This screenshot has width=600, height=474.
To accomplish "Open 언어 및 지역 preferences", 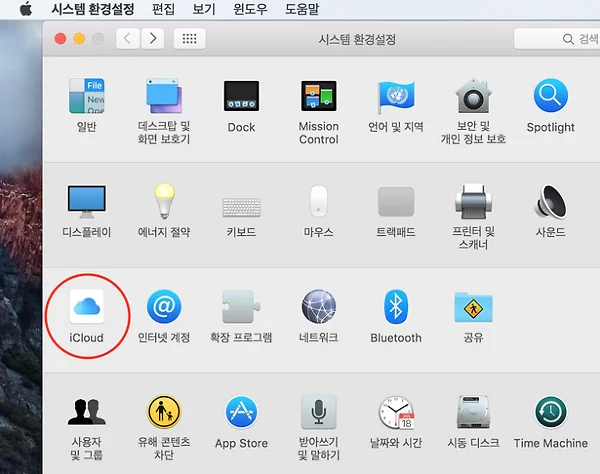I will pyautogui.click(x=396, y=105).
